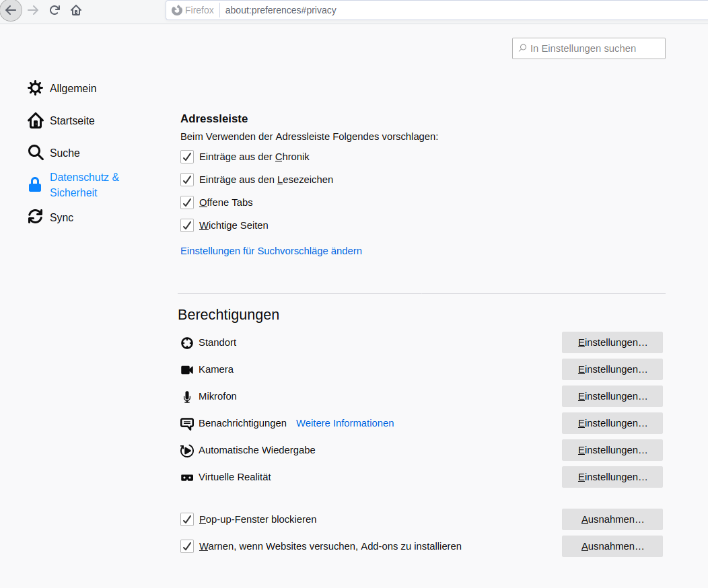Viewport: 708px width, 588px height.
Task: Click the Firefox identity icon in the address bar
Action: pos(177,10)
